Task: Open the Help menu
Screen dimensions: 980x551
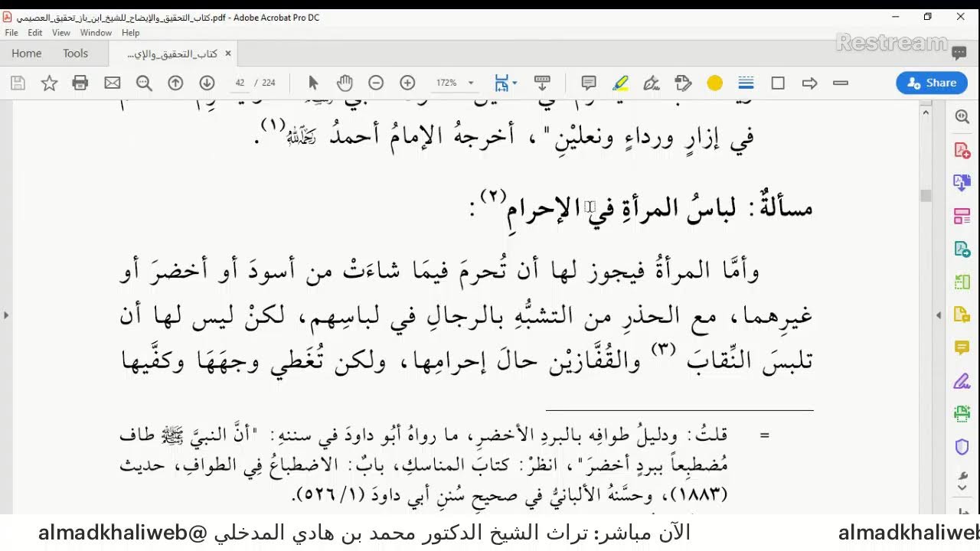Action: point(131,33)
